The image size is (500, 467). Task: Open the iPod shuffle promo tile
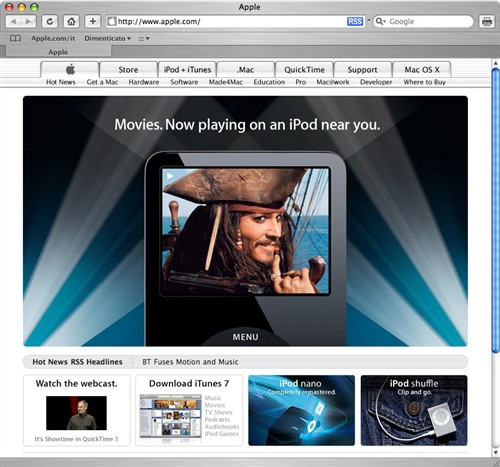click(x=414, y=410)
